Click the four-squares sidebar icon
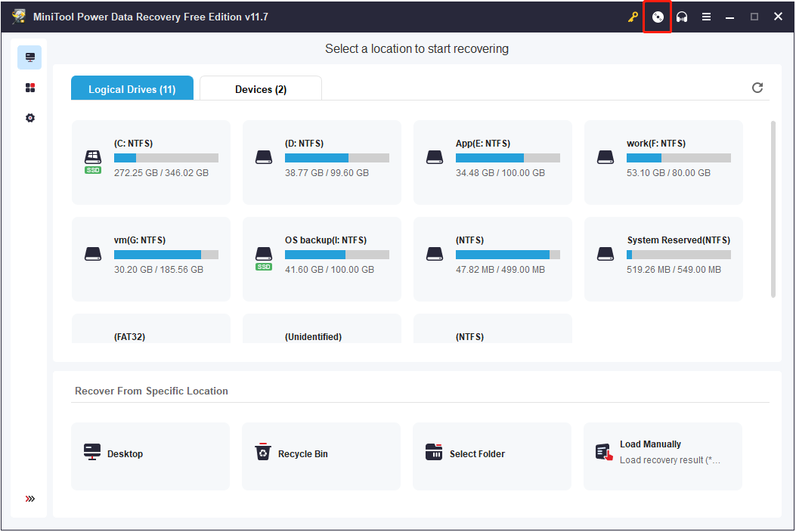This screenshot has height=532, width=796. tap(29, 87)
